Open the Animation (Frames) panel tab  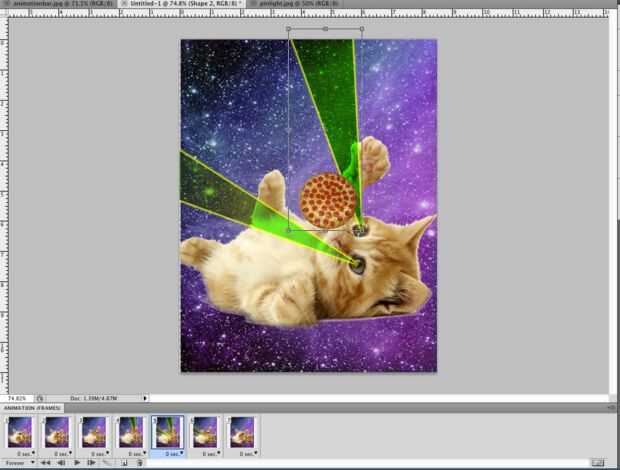[32, 408]
